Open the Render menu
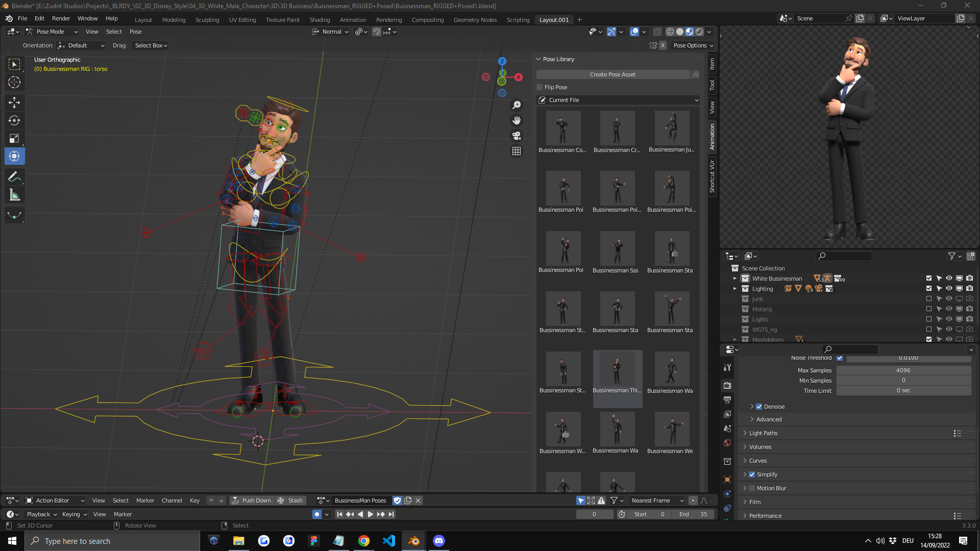980x551 pixels. coord(61,18)
